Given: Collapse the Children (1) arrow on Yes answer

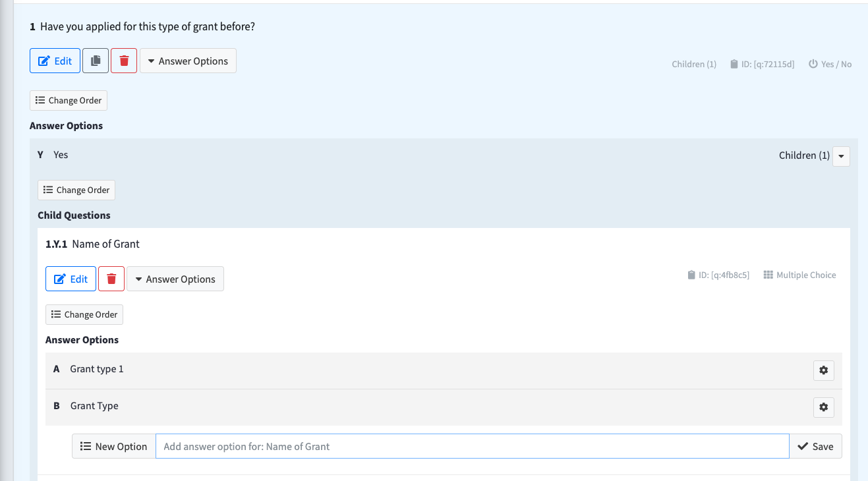Looking at the screenshot, I should (x=841, y=156).
